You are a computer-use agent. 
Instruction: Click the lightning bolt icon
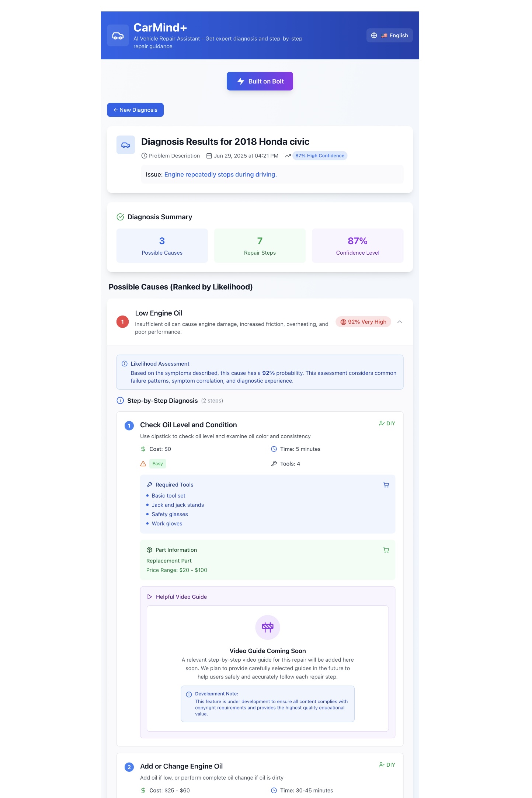(x=241, y=81)
